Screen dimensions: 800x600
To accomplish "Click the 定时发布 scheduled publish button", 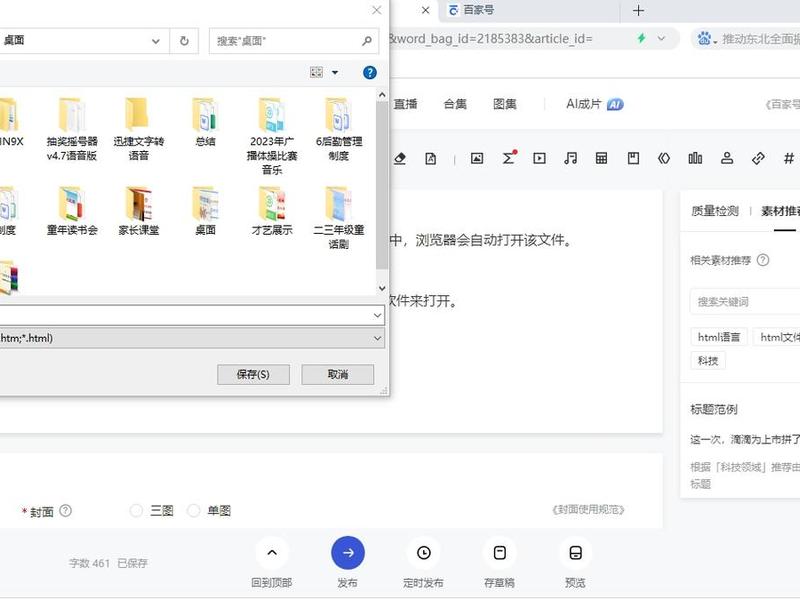I will 423,553.
